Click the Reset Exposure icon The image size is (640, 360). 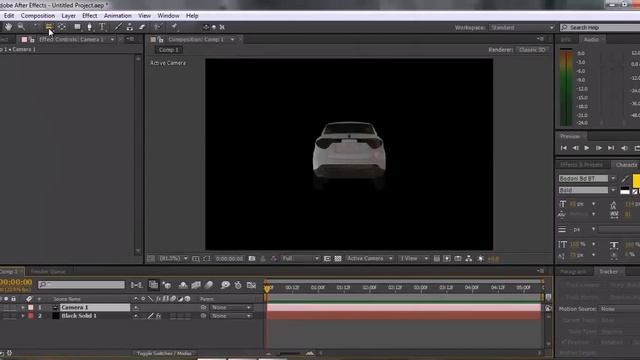pyautogui.click(x=481, y=259)
